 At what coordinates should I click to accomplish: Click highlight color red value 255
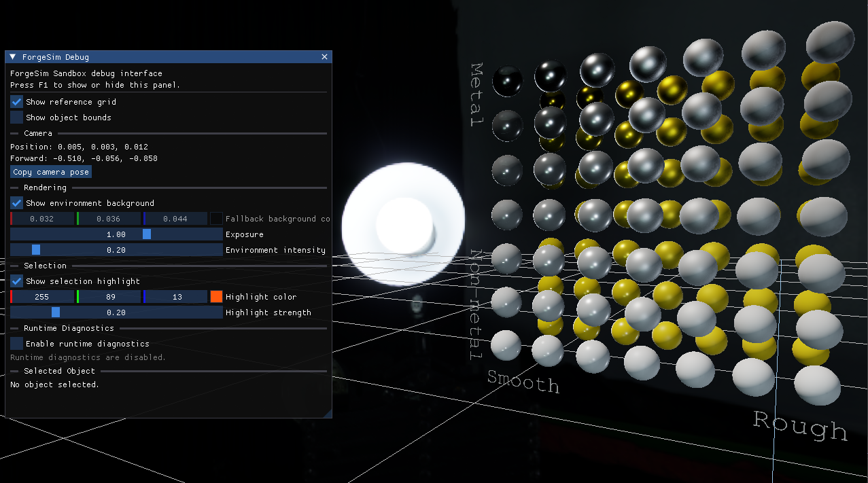[x=42, y=297]
